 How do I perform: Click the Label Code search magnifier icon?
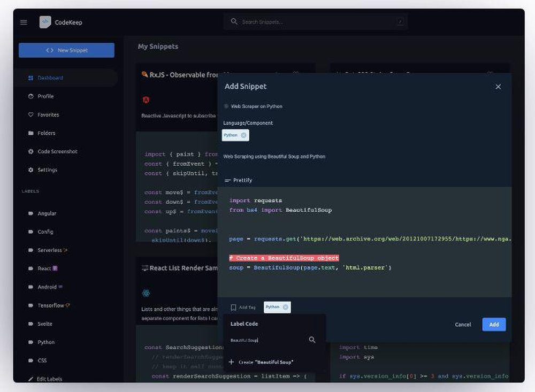(x=312, y=340)
